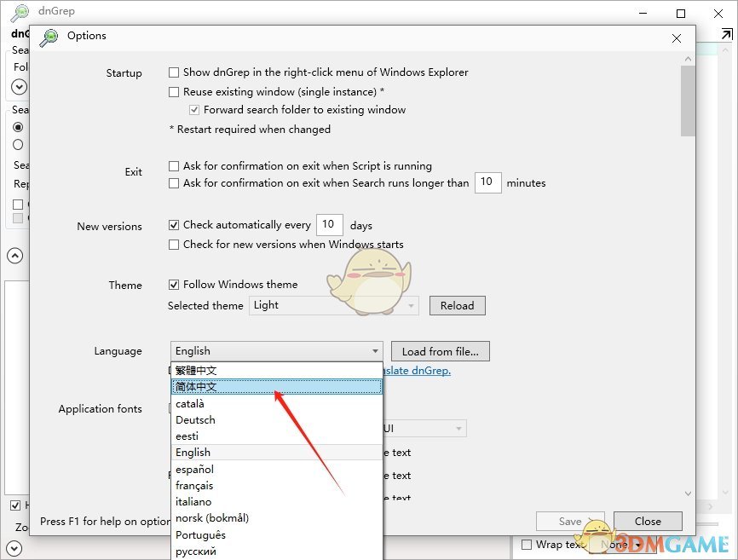The height and width of the screenshot is (560, 738).
Task: Uncheck Forward search folder to existing window
Action: 194,109
